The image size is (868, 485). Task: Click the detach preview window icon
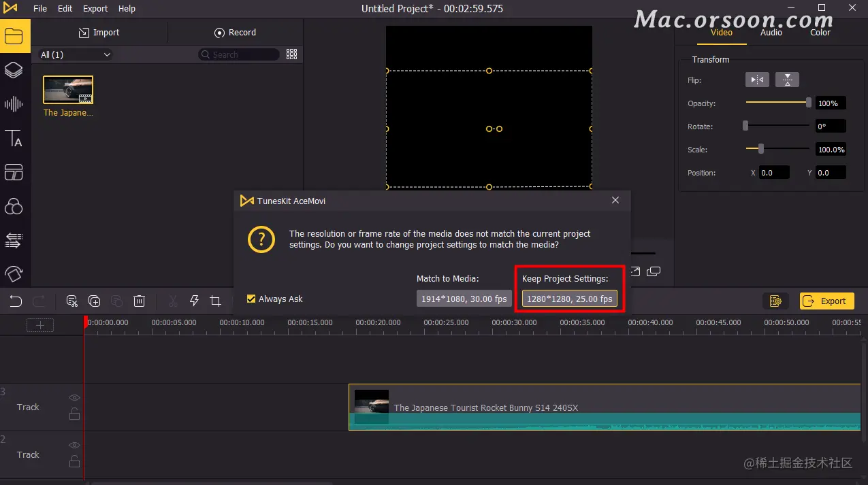point(654,271)
